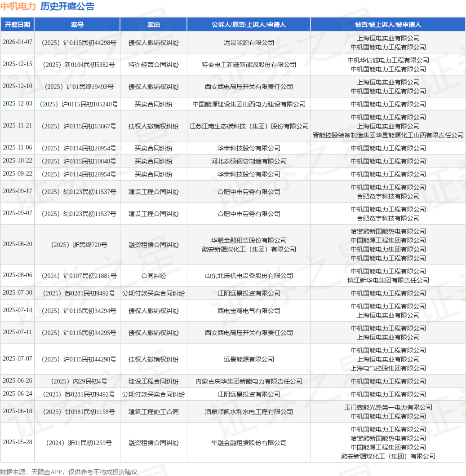Click the 案号 column header

[x=77, y=25]
